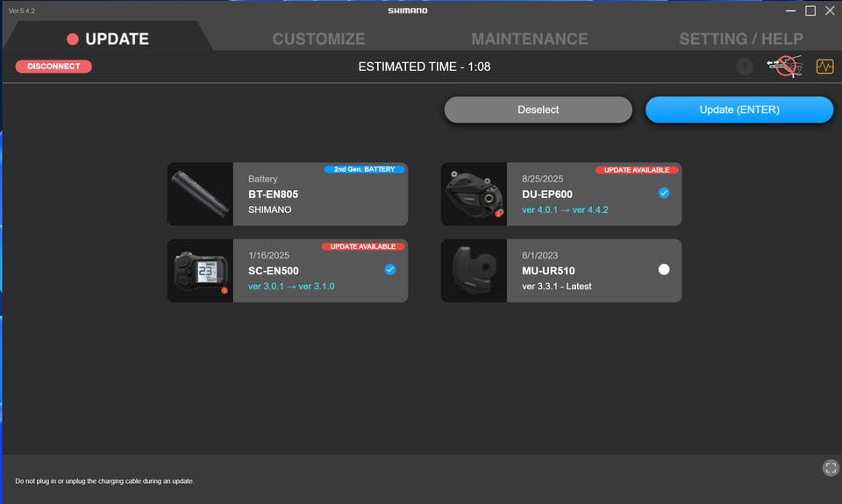842x504 pixels.
Task: Click the SHIMANO logo in title bar
Action: click(408, 11)
